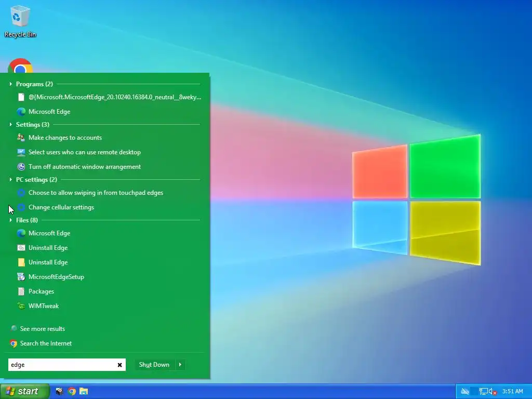
Task: Click the script icon of first Uninstall Edge
Action: click(x=21, y=248)
